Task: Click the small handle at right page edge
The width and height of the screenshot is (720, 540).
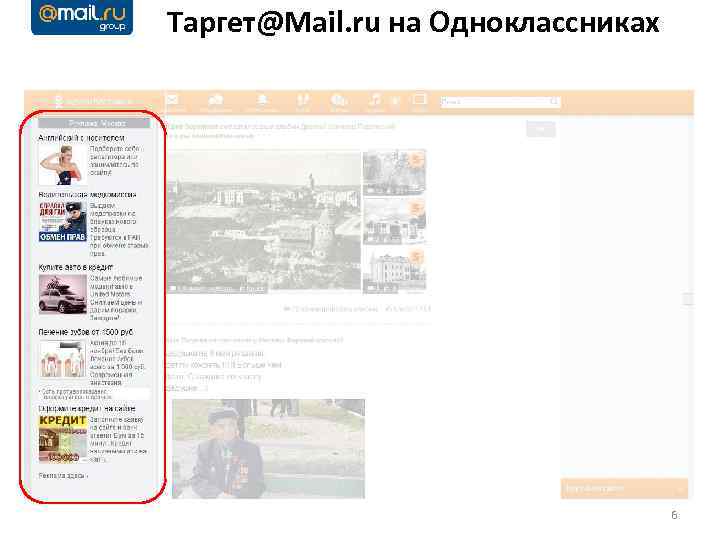Action: (x=687, y=299)
